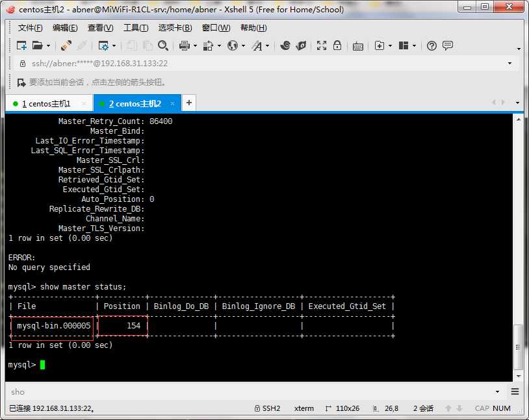Image resolution: width=529 pixels, height=420 pixels.
Task: Open the 选项卡(B) menu
Action: coord(175,28)
